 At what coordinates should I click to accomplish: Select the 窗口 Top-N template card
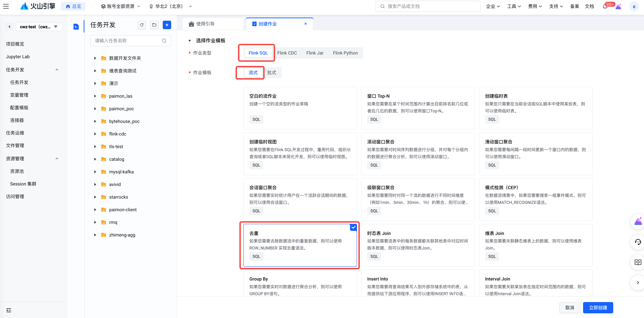pos(418,108)
